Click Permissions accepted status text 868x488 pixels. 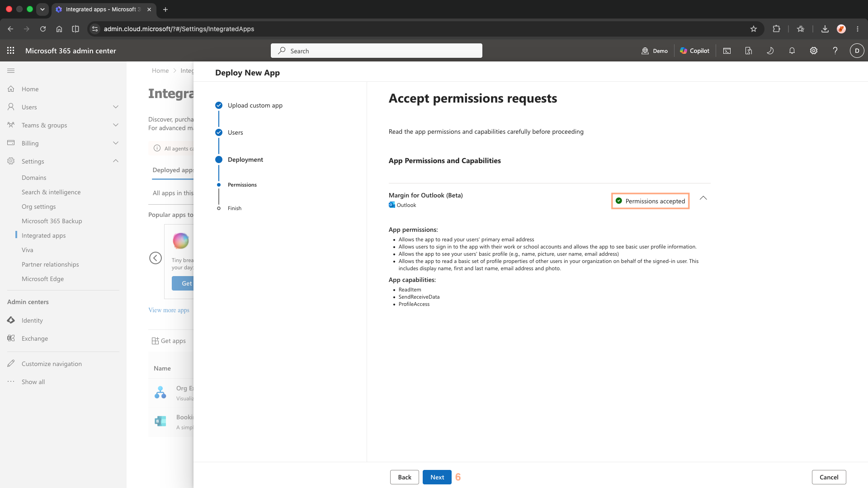655,201
